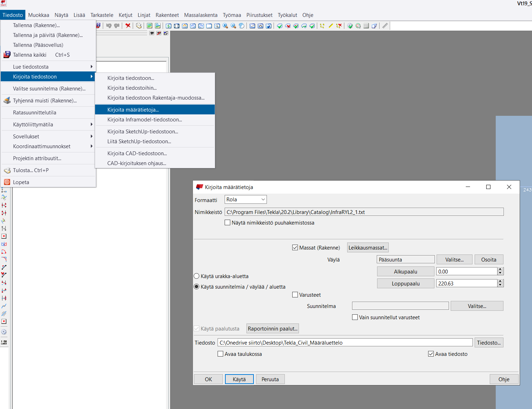
Task: Click the empty Suunnitelma text field
Action: pos(400,306)
